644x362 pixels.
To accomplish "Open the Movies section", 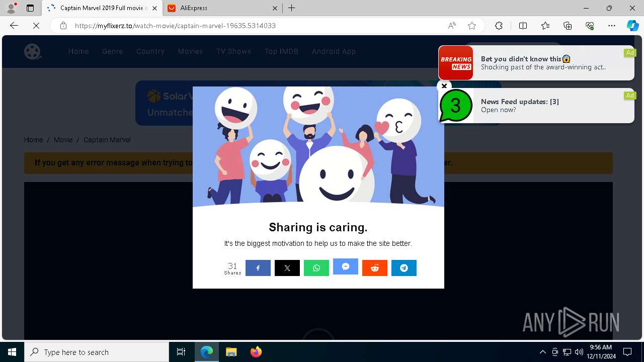I will [x=190, y=51].
